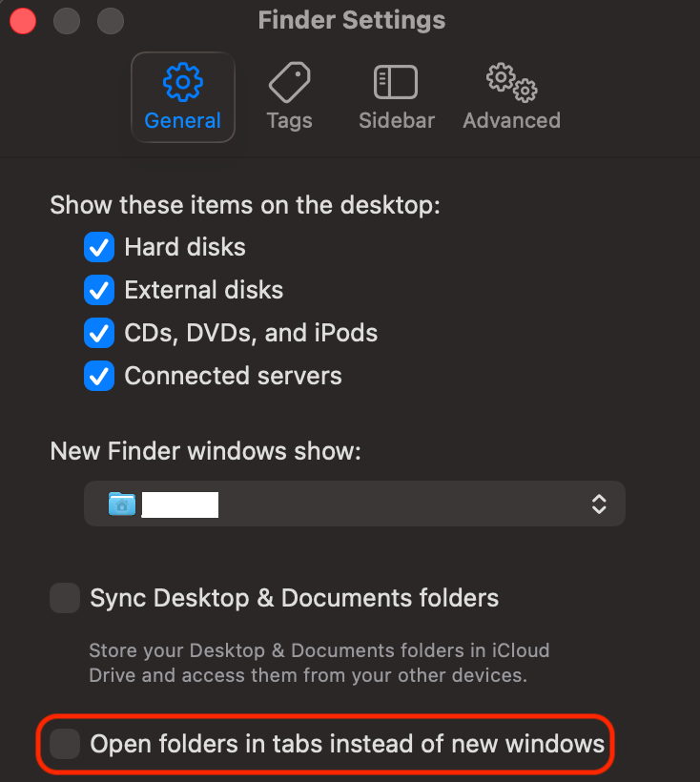Disable CDs, DVDs, and iPods checkbox
Image resolution: width=700 pixels, height=782 pixels.
pyautogui.click(x=99, y=333)
